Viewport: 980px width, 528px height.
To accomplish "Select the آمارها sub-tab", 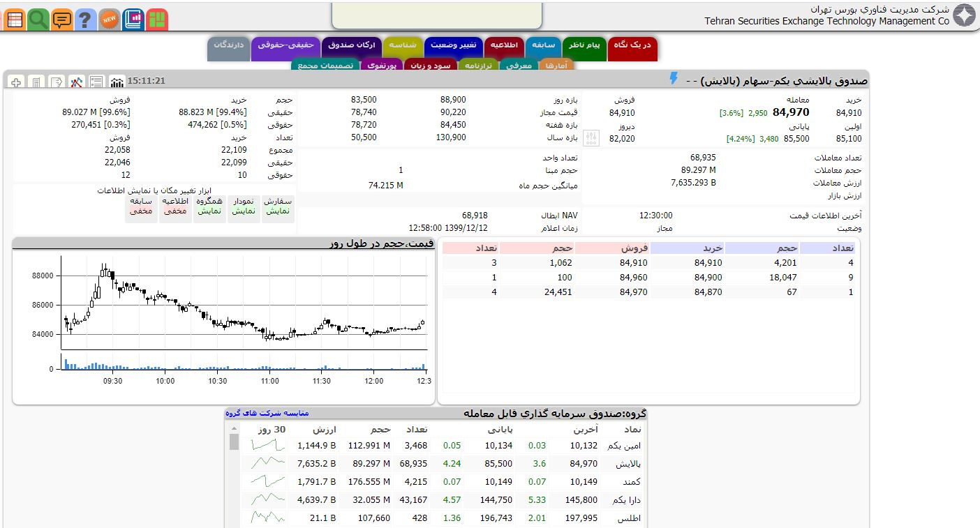I will [x=556, y=66].
